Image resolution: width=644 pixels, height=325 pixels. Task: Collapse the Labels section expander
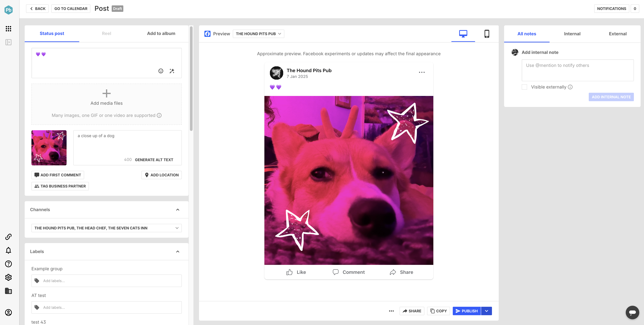click(178, 251)
